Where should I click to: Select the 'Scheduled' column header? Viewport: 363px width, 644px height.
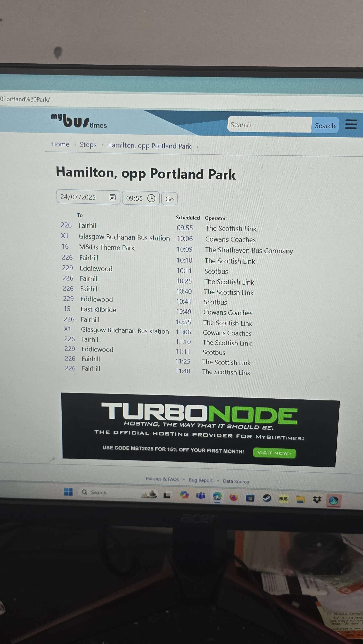188,218
